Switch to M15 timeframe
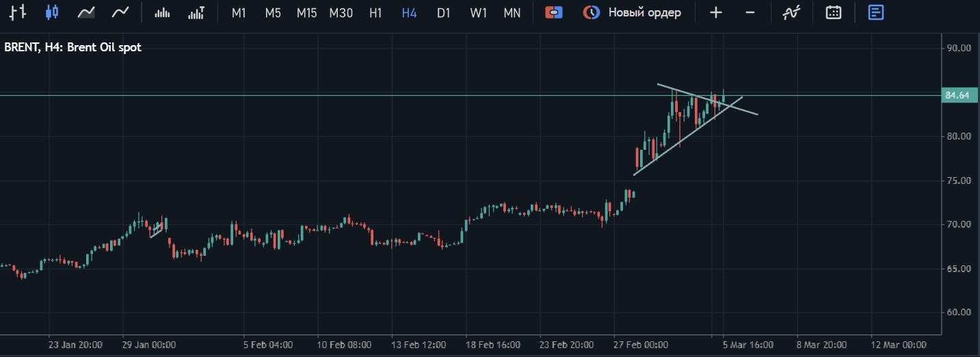 (x=306, y=12)
